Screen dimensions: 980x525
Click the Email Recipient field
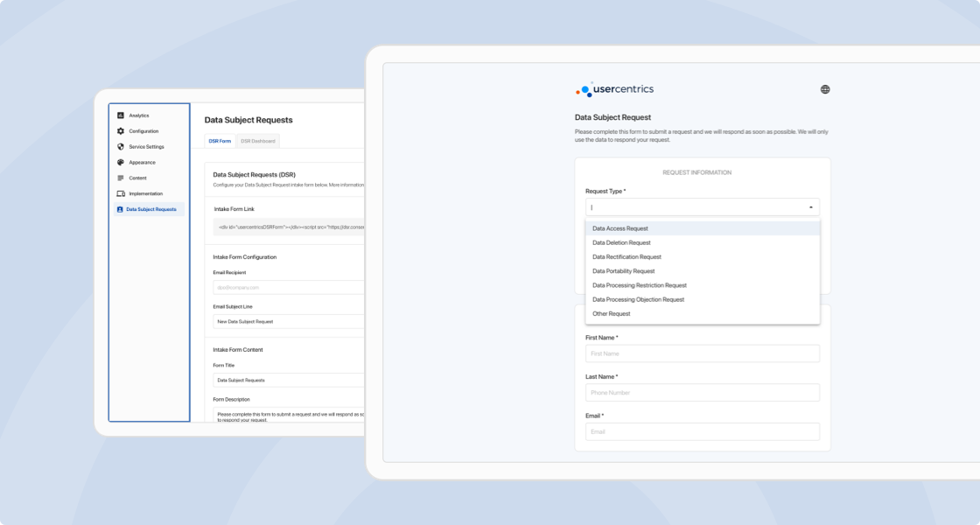pos(289,288)
